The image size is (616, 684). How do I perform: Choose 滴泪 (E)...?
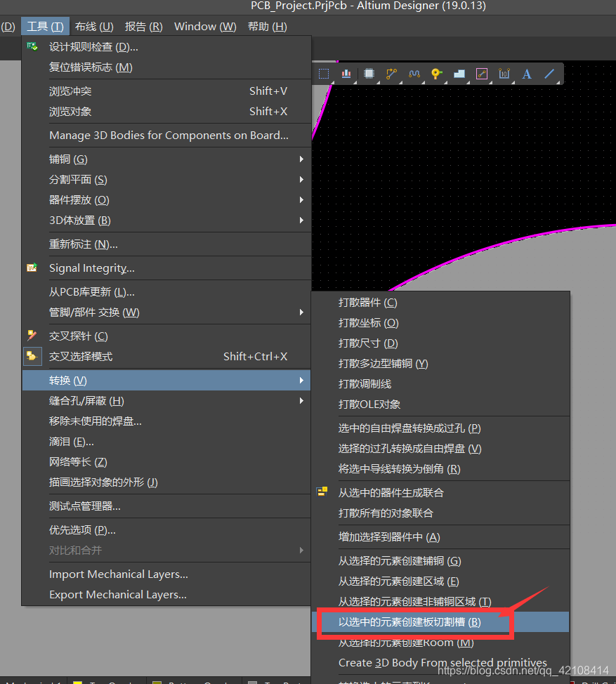166,442
